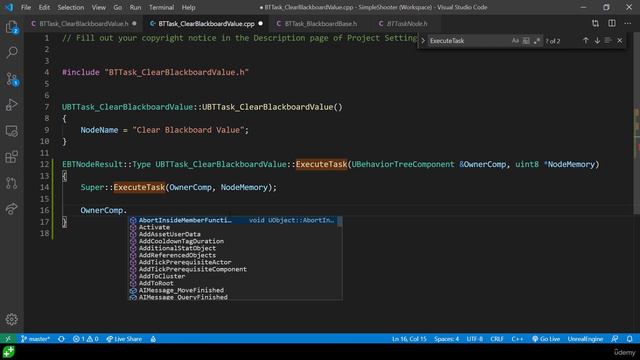Open the Search view in activity bar
The image size is (640, 360).
(x=12, y=52)
